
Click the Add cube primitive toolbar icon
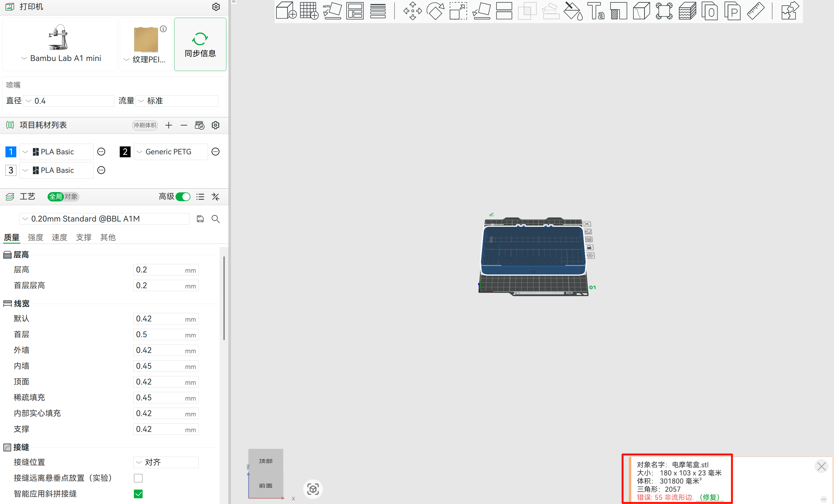(x=286, y=11)
